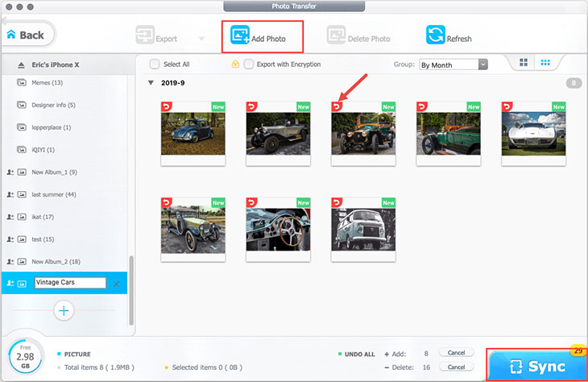588x382 pixels.
Task: Enable Export with Encryption checkbox
Action: coord(248,64)
